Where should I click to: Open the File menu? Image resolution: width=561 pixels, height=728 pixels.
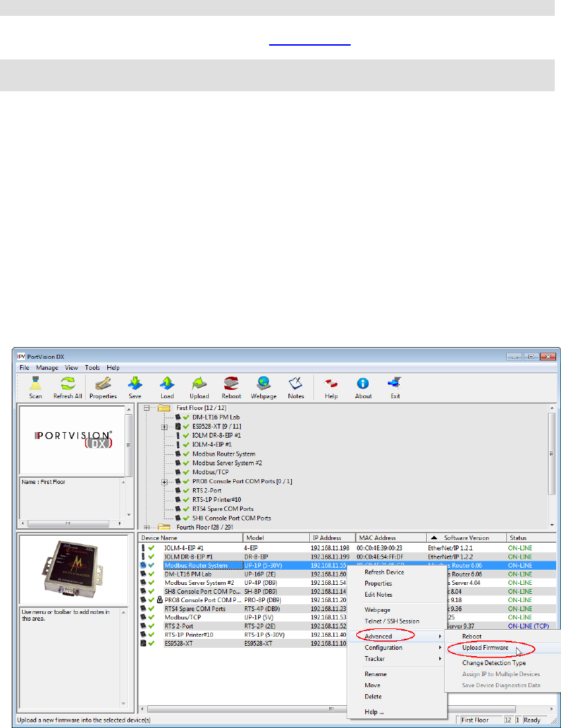tap(24, 367)
